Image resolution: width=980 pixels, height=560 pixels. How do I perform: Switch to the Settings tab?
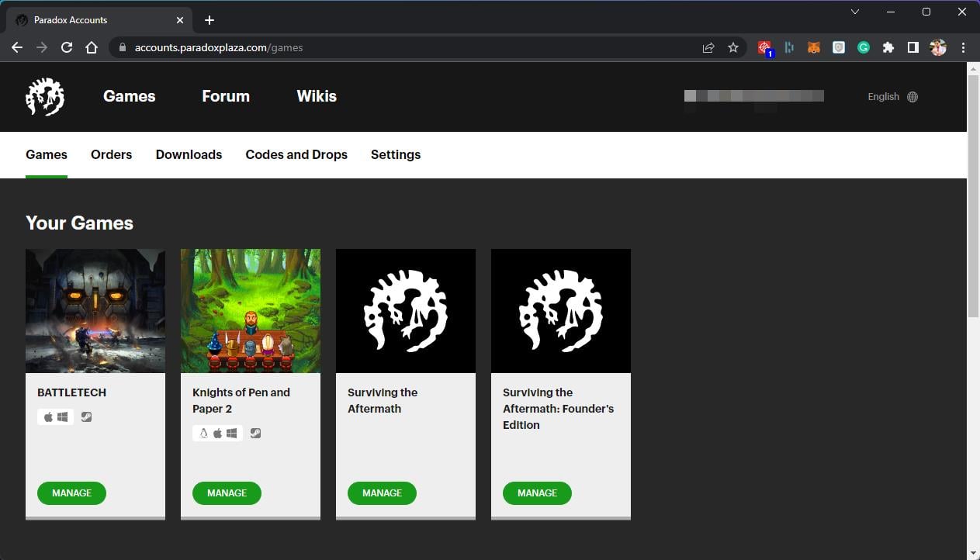click(396, 154)
